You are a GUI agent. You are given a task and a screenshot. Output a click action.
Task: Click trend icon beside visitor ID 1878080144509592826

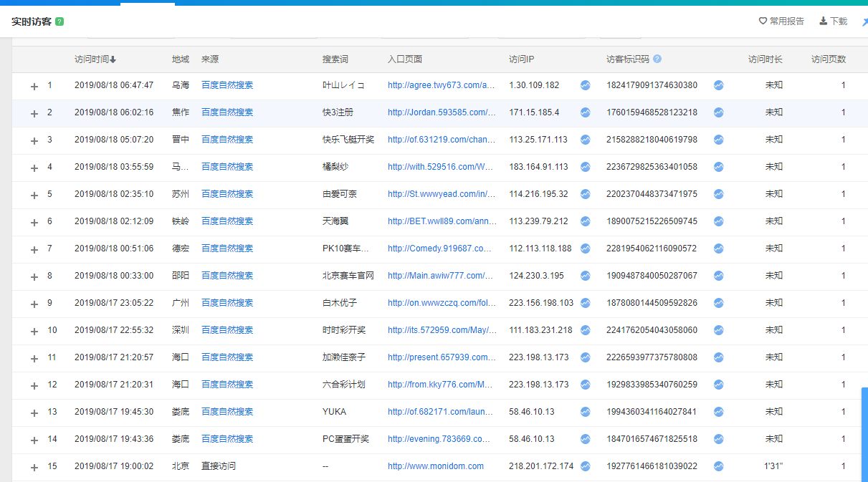(719, 303)
